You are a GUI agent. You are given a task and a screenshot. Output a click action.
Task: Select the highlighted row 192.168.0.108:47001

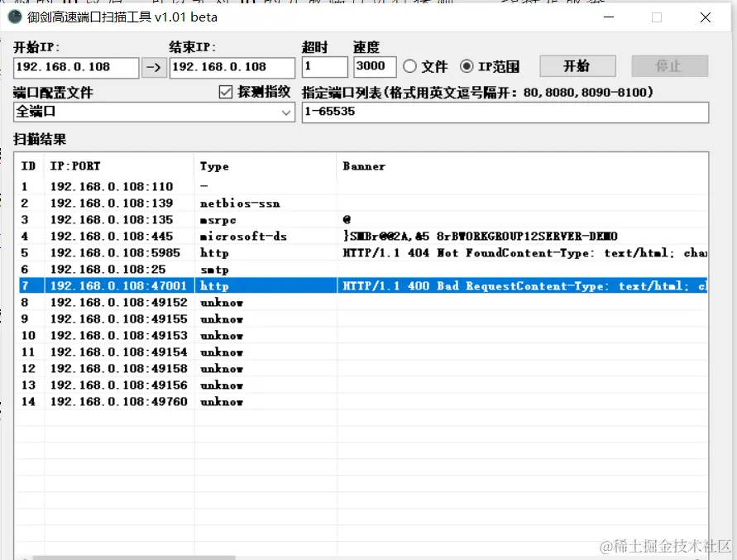362,286
